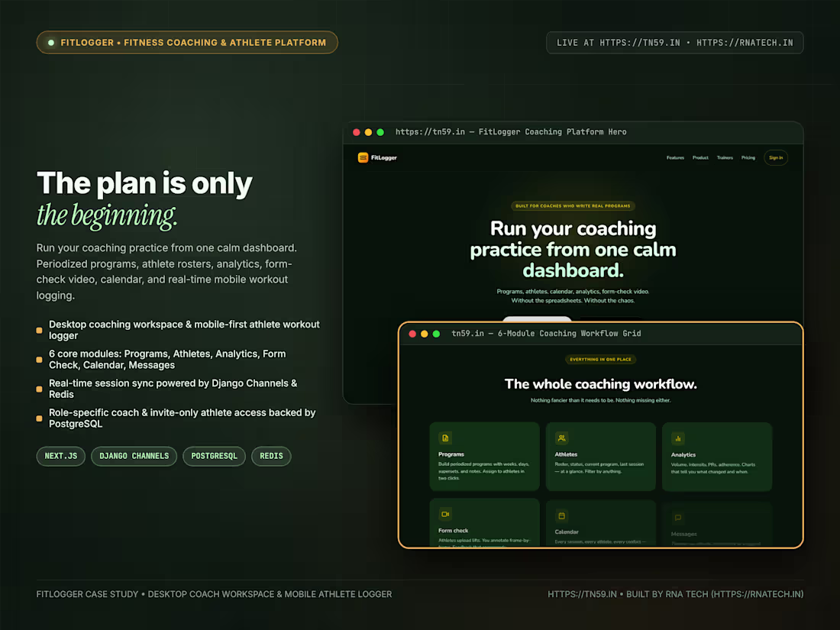Click the FitLogger logo icon in hero window

(363, 157)
